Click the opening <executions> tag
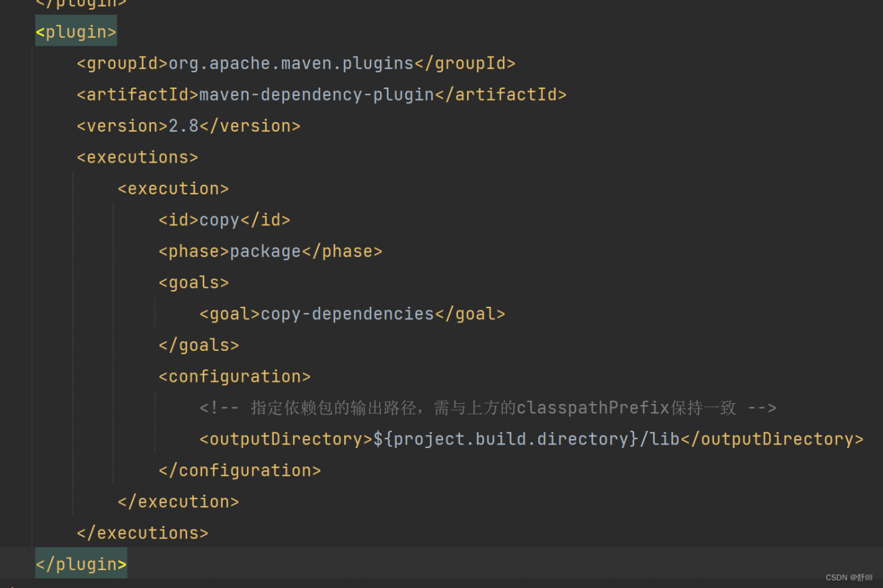Image resolution: width=883 pixels, height=588 pixels. (x=137, y=157)
